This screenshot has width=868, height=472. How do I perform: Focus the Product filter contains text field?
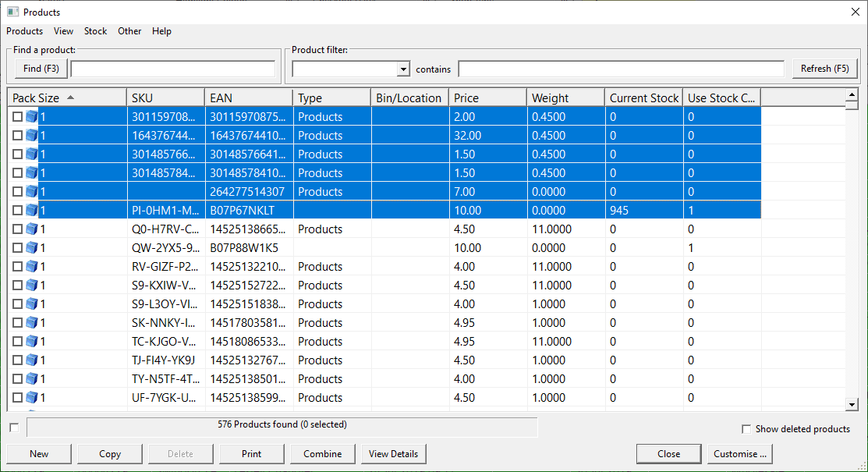pyautogui.click(x=621, y=69)
